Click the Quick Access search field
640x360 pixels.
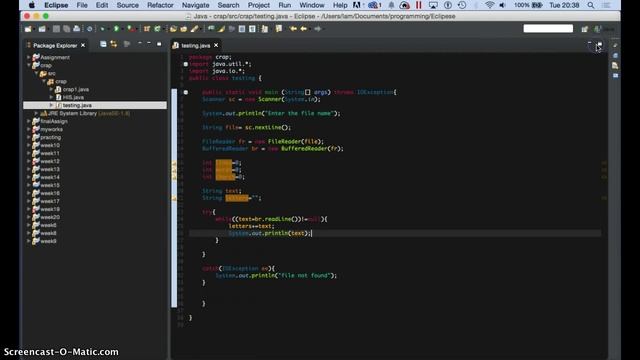[548, 29]
